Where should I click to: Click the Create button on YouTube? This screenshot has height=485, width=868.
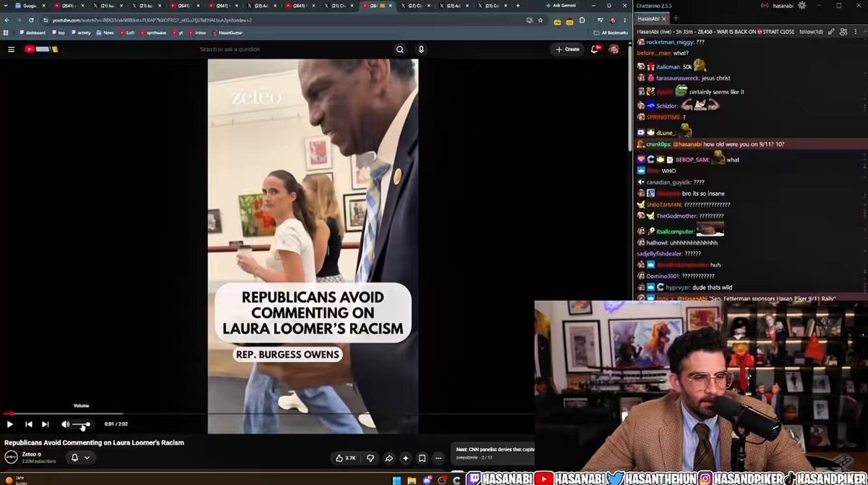click(x=567, y=49)
